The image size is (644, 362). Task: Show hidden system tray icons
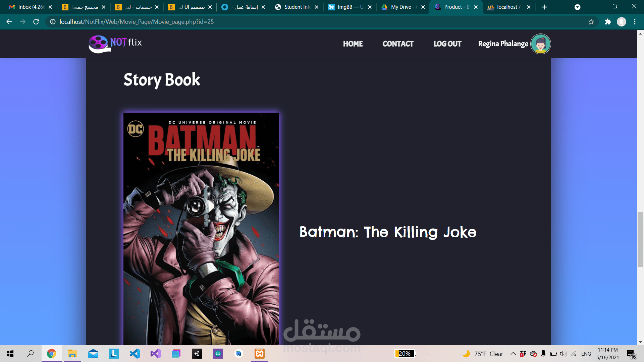coord(513,354)
